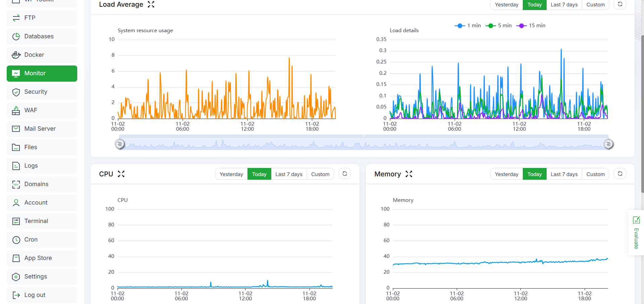Click the Load Average section heading
This screenshot has width=644, height=304.
[x=121, y=4]
